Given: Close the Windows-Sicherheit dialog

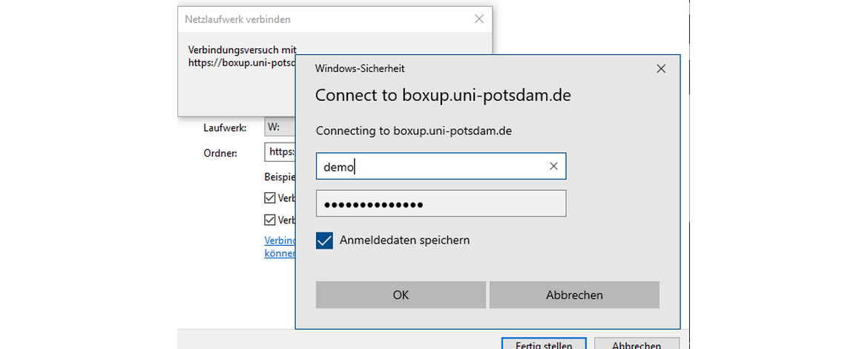Looking at the screenshot, I should tap(661, 68).
